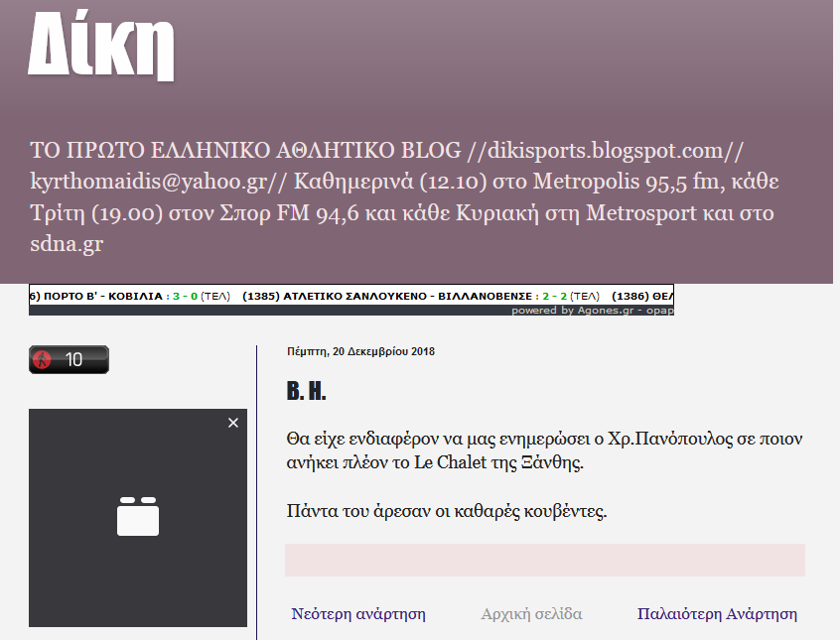Open the Νεότερη ανάρτηση link

(x=358, y=614)
